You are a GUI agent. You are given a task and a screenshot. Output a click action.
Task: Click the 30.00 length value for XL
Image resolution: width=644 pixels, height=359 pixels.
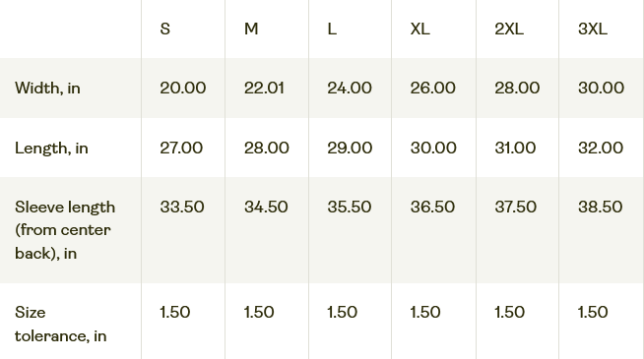(433, 149)
